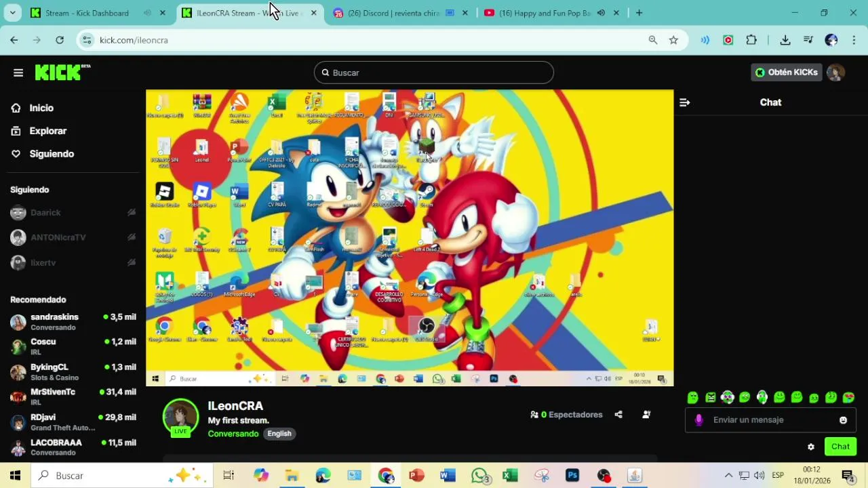The height and width of the screenshot is (488, 868).
Task: View site information icon left of the URL
Action: pyautogui.click(x=86, y=40)
